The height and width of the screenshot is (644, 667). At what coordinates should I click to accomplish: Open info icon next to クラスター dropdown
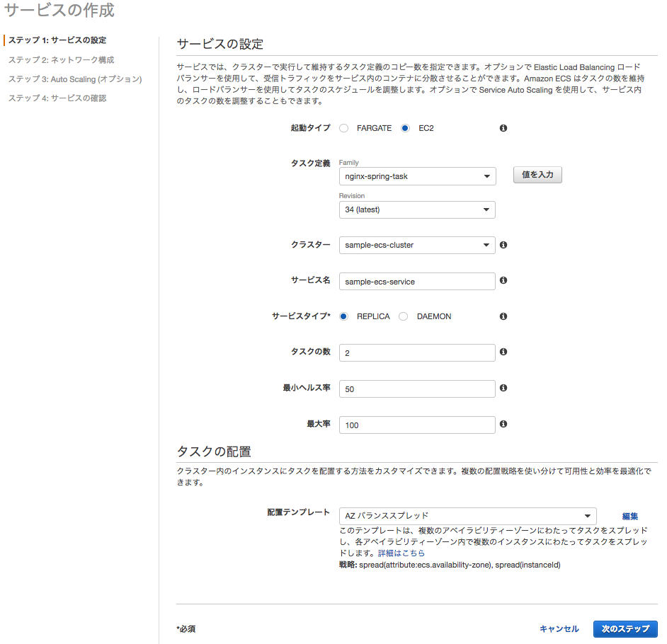coord(503,245)
